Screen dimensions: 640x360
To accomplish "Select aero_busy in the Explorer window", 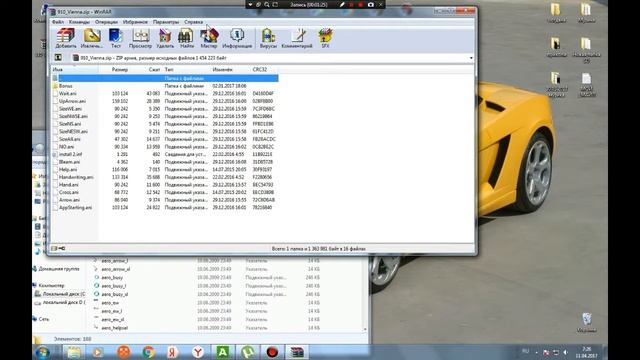I will pyautogui.click(x=112, y=278).
